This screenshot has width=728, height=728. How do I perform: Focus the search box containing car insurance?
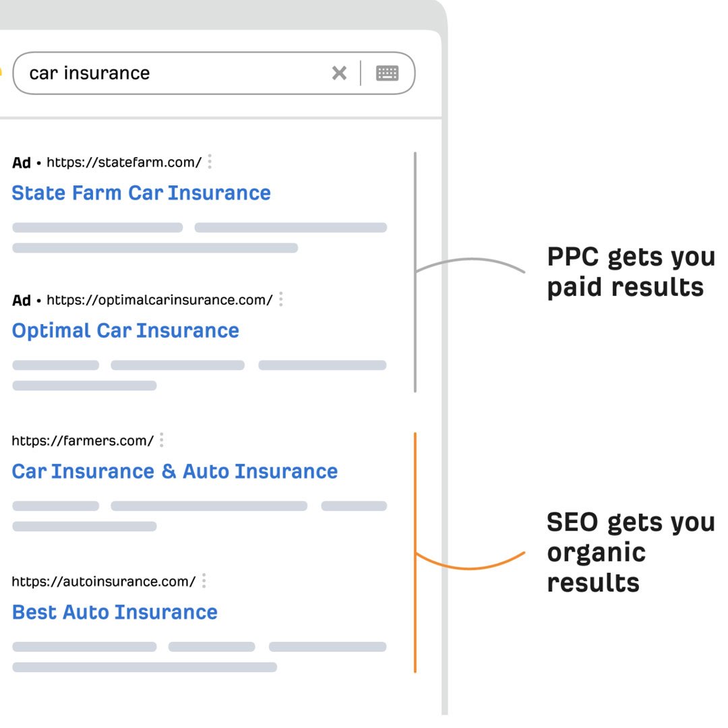[x=169, y=73]
